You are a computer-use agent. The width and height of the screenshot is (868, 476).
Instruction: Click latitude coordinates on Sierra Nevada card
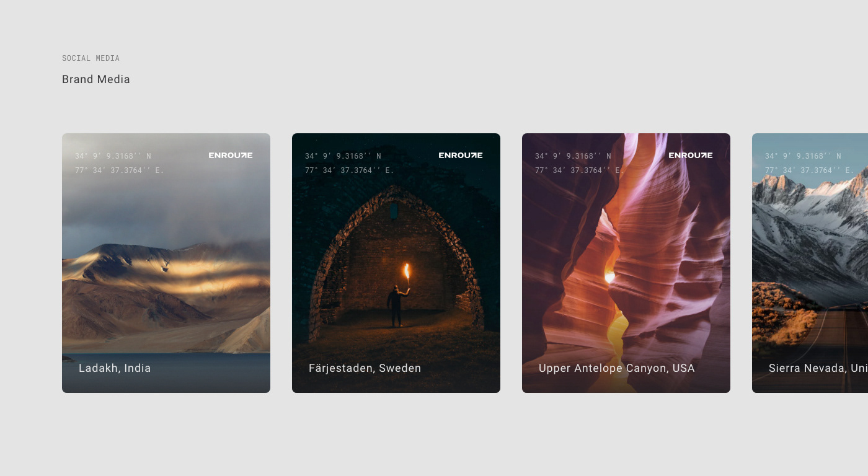(x=803, y=156)
